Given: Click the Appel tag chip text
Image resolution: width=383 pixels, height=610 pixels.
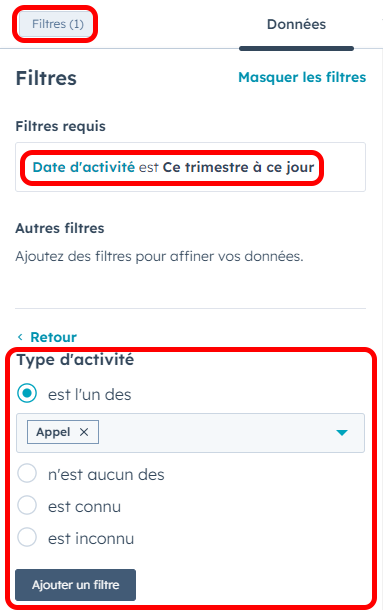Looking at the screenshot, I should pos(53,432).
